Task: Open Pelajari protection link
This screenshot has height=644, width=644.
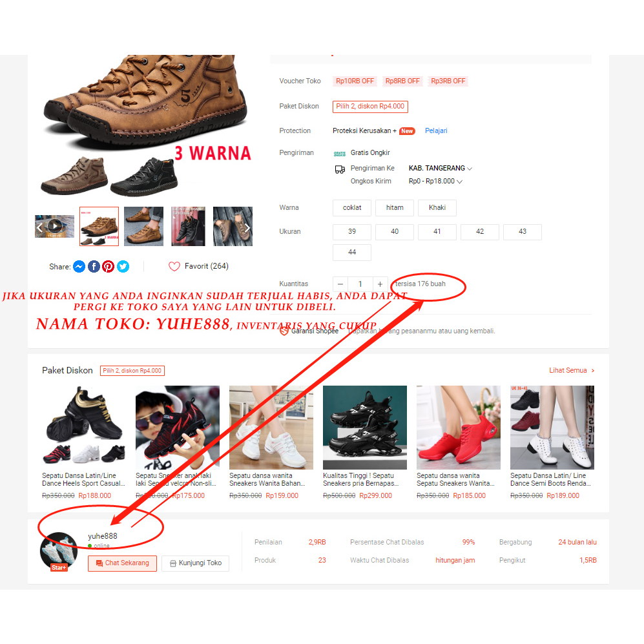Action: point(436,130)
